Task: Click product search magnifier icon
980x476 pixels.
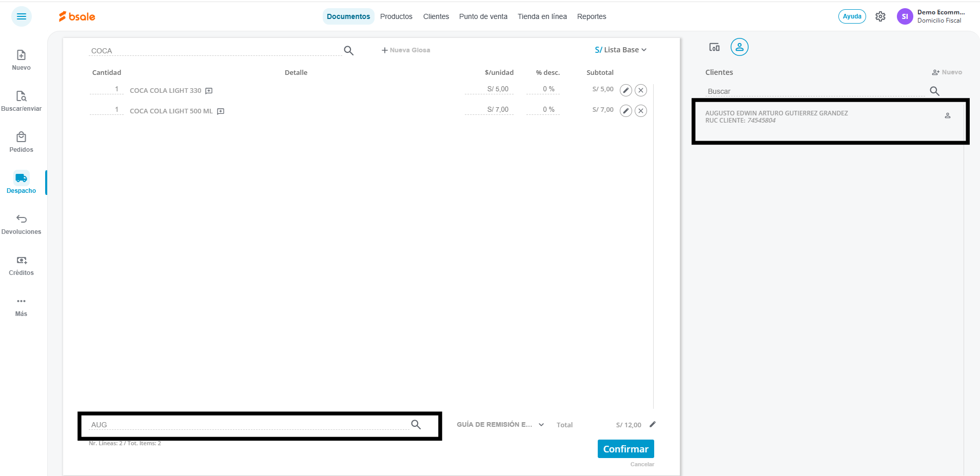Action: pos(349,50)
